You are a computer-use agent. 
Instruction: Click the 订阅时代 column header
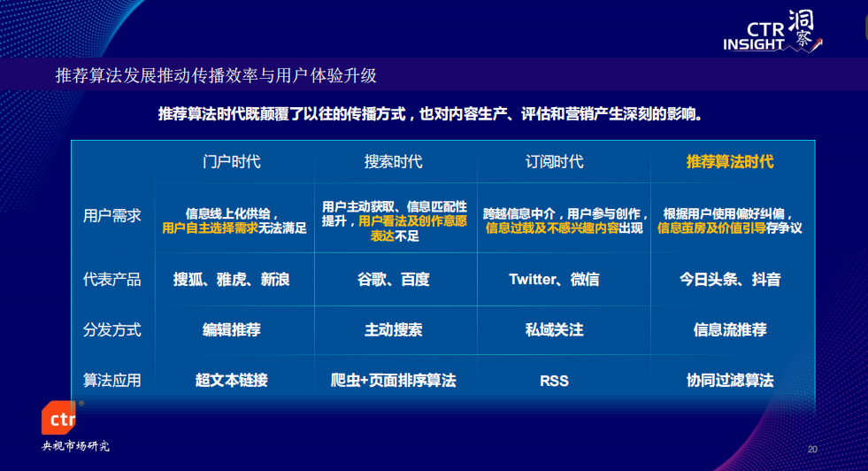pyautogui.click(x=554, y=162)
